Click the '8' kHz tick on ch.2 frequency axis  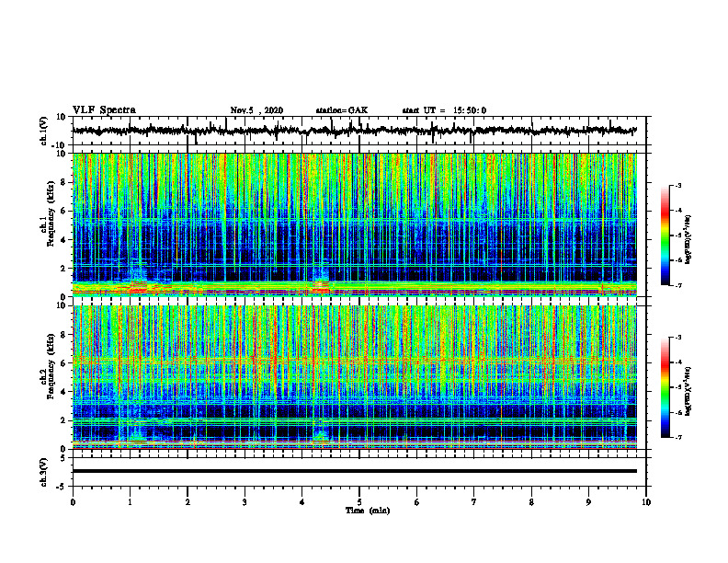click(63, 335)
